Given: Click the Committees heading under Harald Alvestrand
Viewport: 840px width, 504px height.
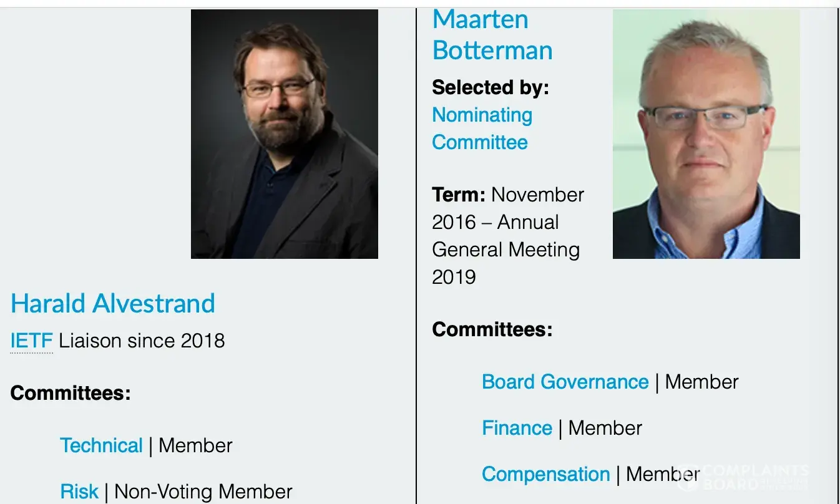Looking at the screenshot, I should coord(71,394).
